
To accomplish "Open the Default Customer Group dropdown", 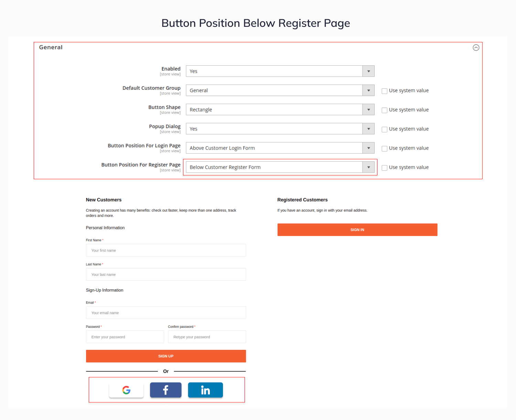I will [x=280, y=90].
